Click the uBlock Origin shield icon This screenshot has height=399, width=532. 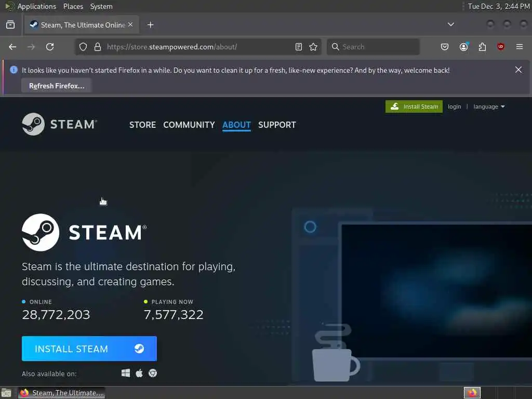[x=500, y=47]
